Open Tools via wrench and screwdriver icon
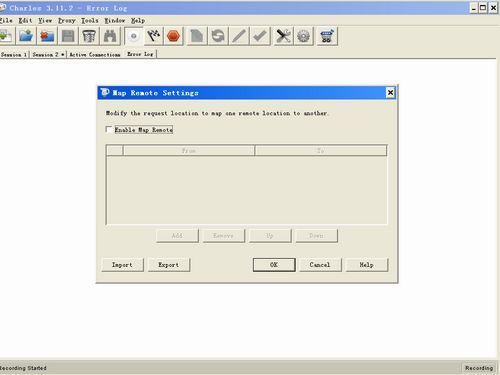 283,36
